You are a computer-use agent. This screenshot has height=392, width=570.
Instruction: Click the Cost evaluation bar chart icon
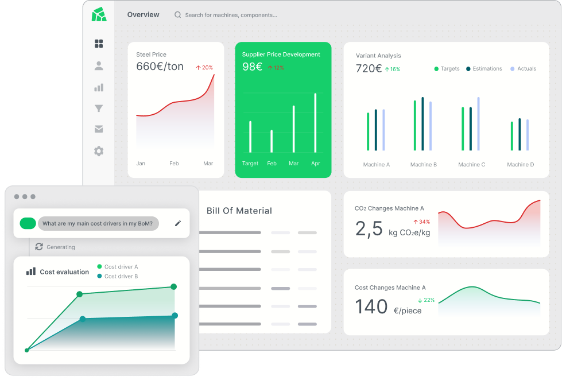31,271
